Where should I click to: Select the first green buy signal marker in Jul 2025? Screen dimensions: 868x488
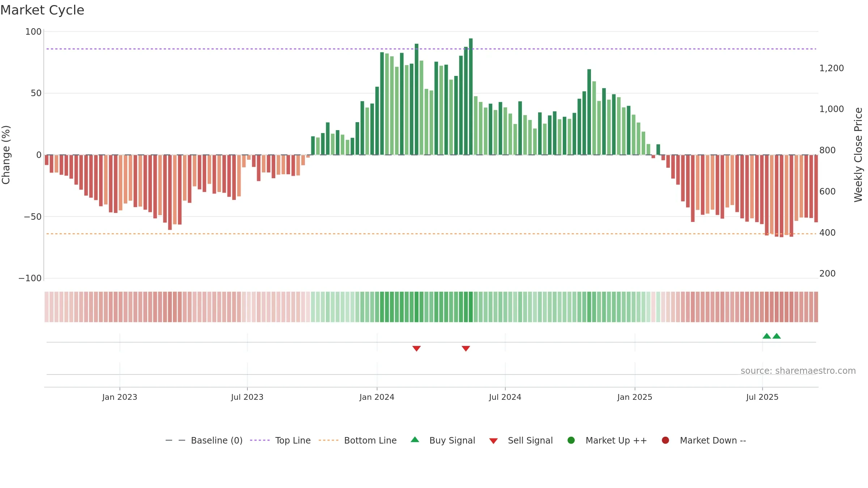pyautogui.click(x=767, y=336)
